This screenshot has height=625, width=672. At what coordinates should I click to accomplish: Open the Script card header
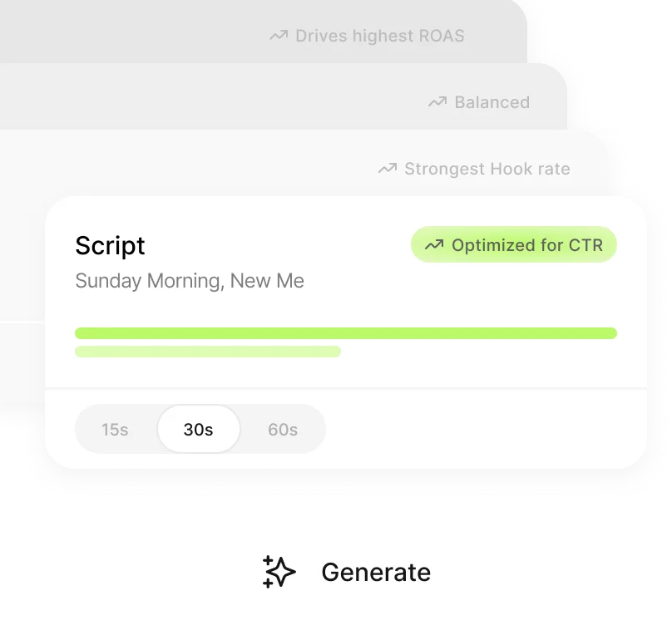110,246
